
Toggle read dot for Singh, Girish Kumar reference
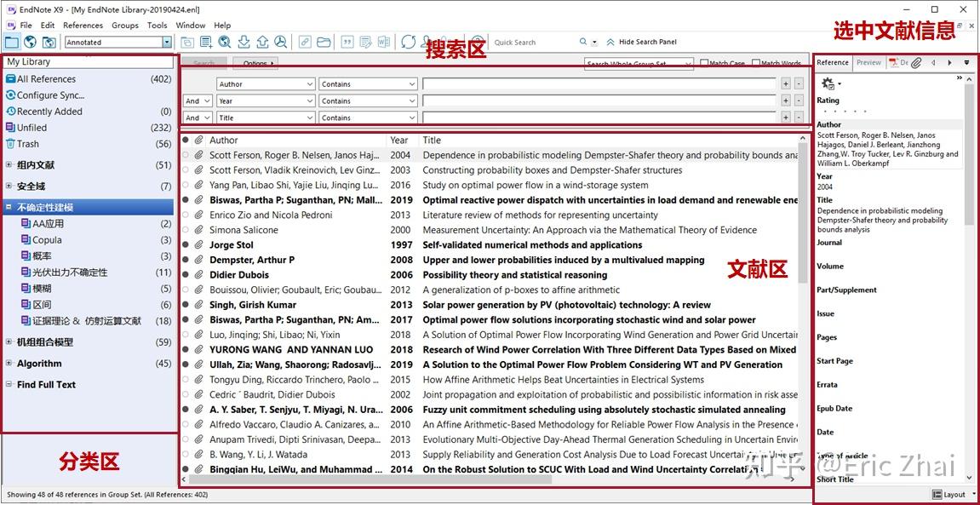[x=185, y=305]
